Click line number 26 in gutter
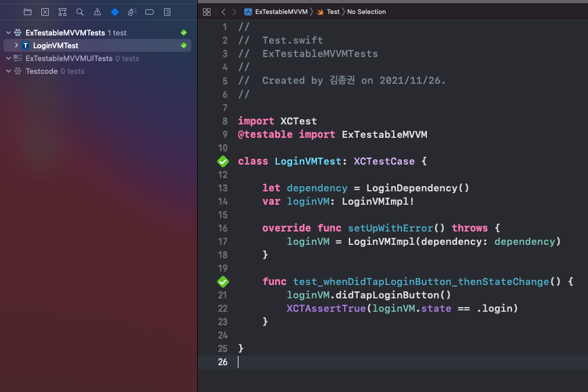 click(223, 362)
